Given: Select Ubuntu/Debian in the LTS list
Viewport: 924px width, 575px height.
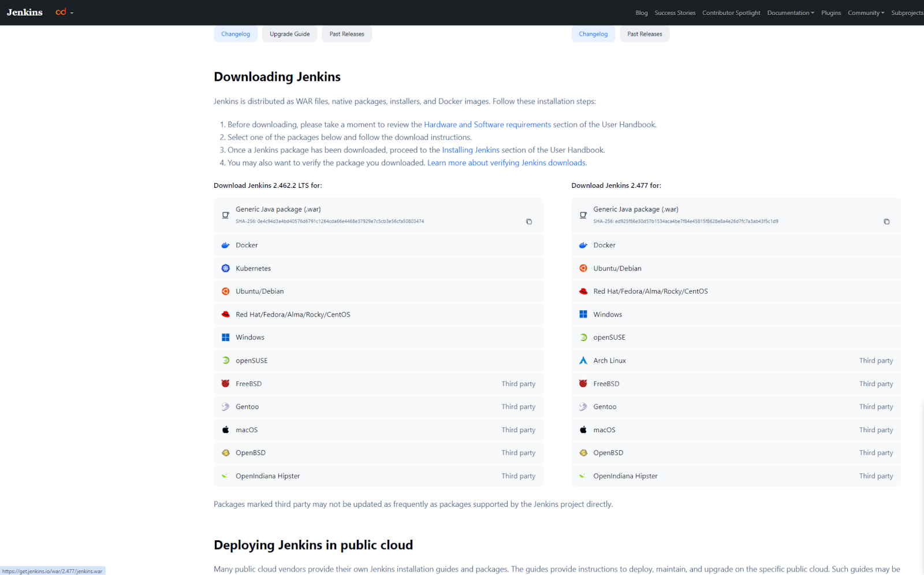Looking at the screenshot, I should click(x=378, y=291).
